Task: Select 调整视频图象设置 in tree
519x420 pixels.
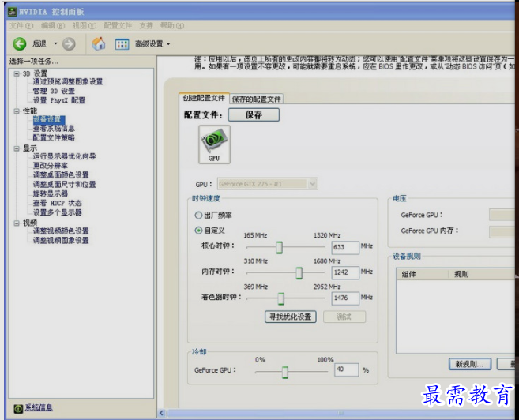Action: click(61, 241)
